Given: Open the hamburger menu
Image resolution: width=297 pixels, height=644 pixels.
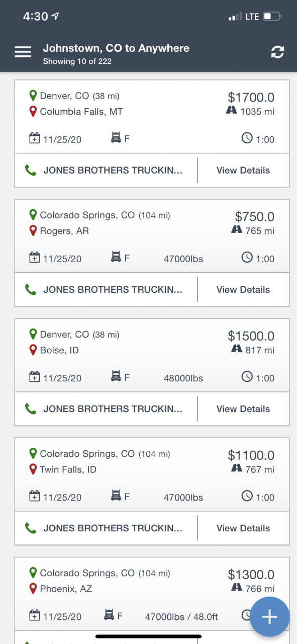Looking at the screenshot, I should [x=23, y=52].
